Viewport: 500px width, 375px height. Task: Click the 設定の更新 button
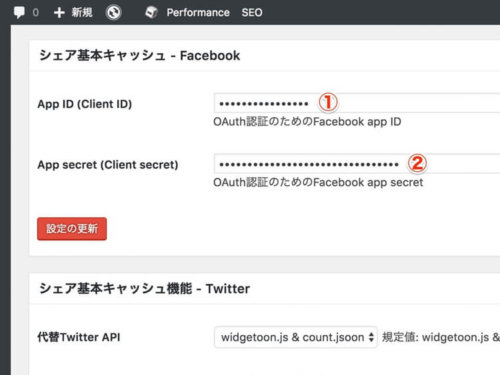tap(72, 229)
